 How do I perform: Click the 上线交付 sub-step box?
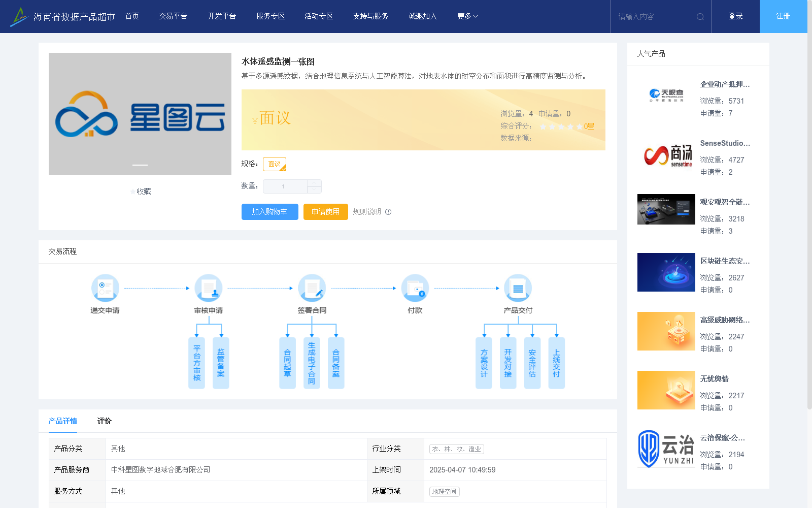(x=557, y=363)
